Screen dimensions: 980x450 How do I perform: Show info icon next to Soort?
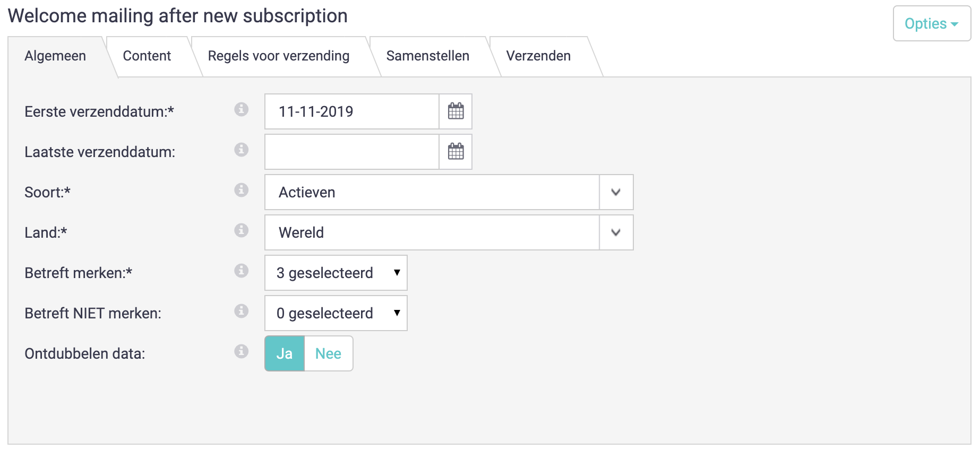tap(242, 190)
